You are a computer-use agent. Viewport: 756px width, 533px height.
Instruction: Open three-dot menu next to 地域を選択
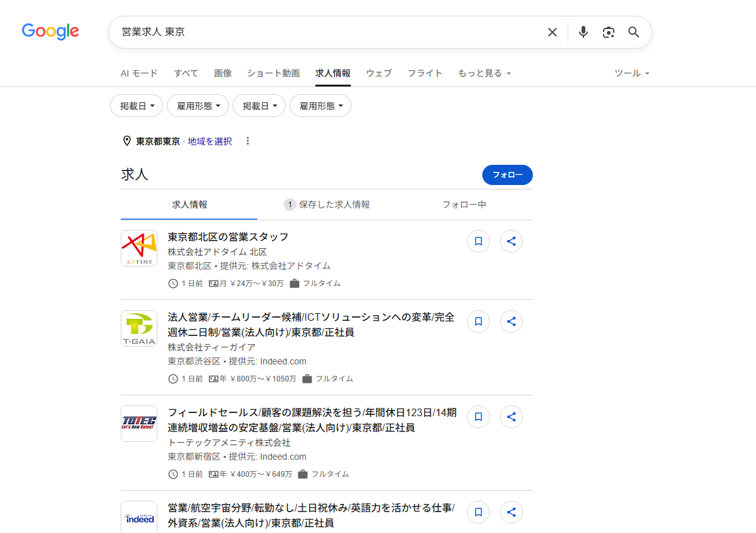(247, 141)
